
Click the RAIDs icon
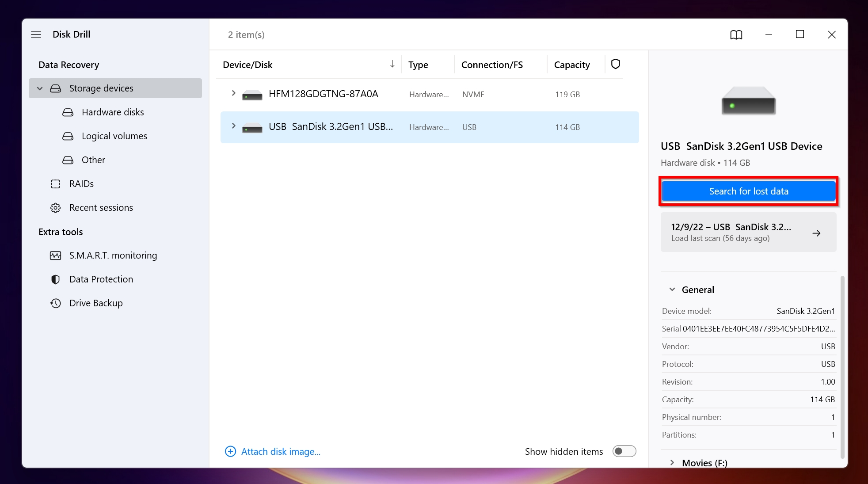[x=56, y=183]
